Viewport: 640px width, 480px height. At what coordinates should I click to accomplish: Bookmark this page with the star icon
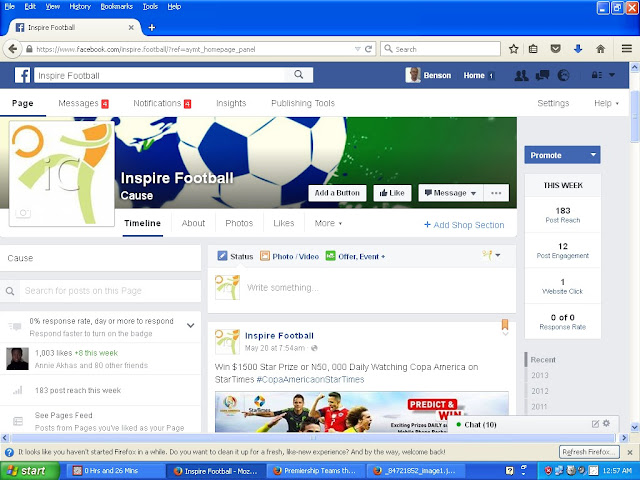point(513,49)
